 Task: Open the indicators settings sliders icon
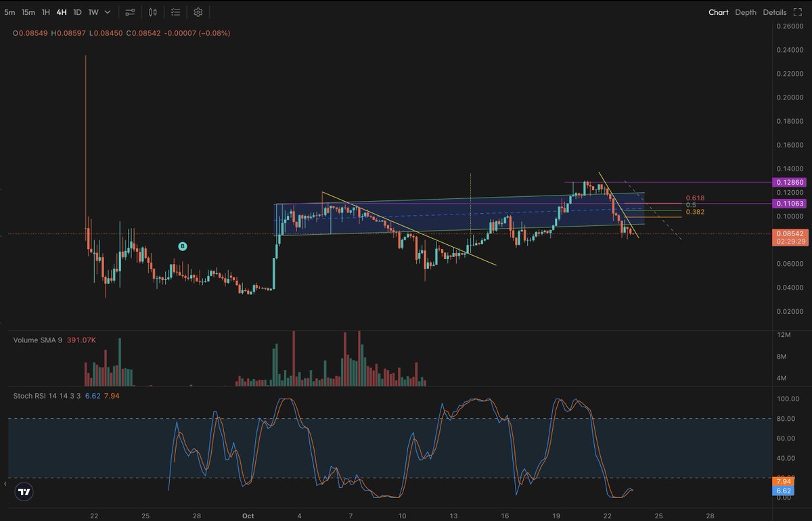pos(131,12)
